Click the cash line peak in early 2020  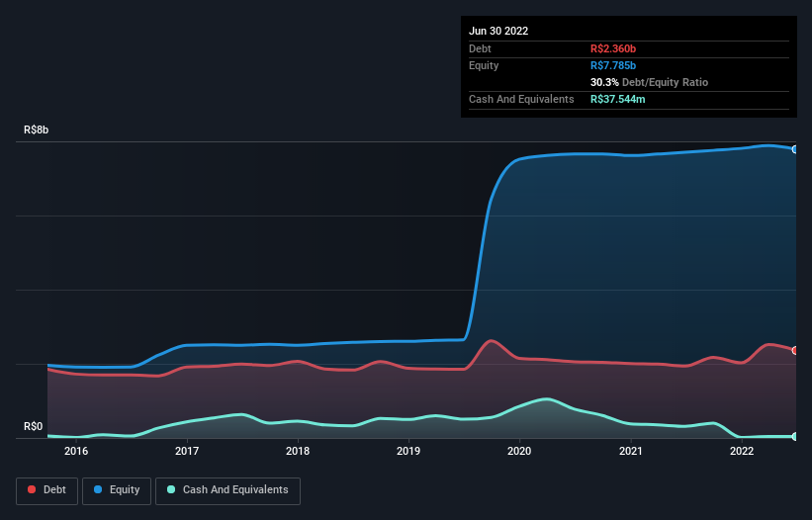(547, 399)
